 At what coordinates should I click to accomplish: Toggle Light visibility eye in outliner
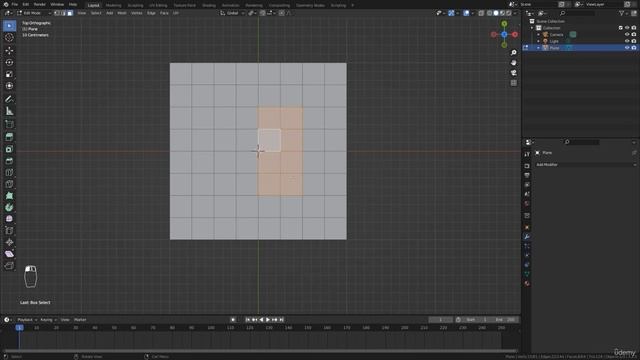(x=627, y=41)
